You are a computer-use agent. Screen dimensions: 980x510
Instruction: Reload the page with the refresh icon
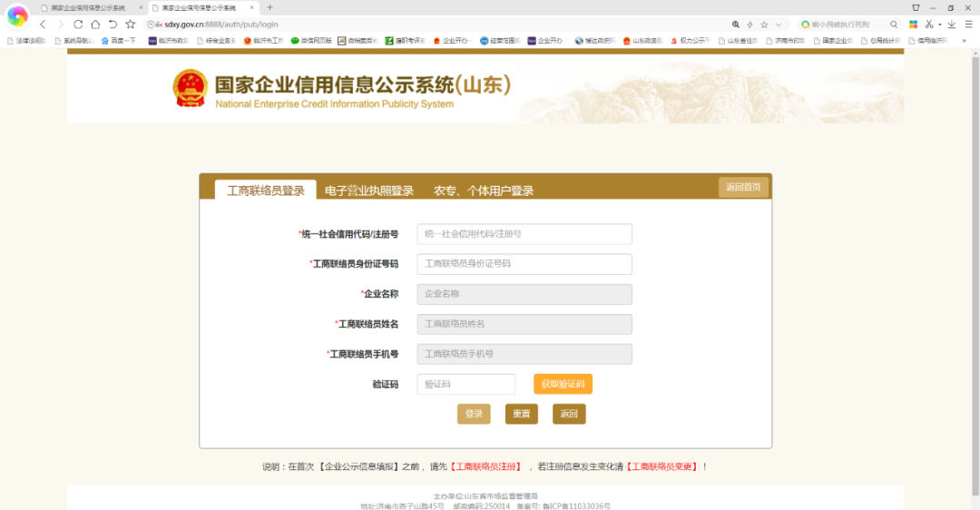coord(78,25)
